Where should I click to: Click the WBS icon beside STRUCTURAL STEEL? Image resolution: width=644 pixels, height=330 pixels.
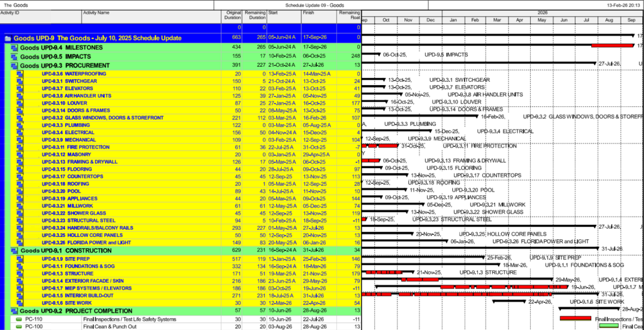[x=19, y=220]
